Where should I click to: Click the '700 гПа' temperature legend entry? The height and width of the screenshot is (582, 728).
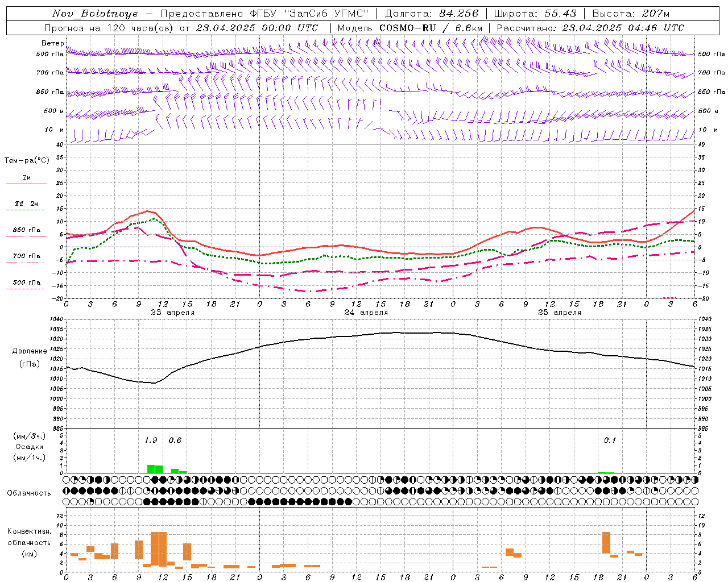pos(27,256)
